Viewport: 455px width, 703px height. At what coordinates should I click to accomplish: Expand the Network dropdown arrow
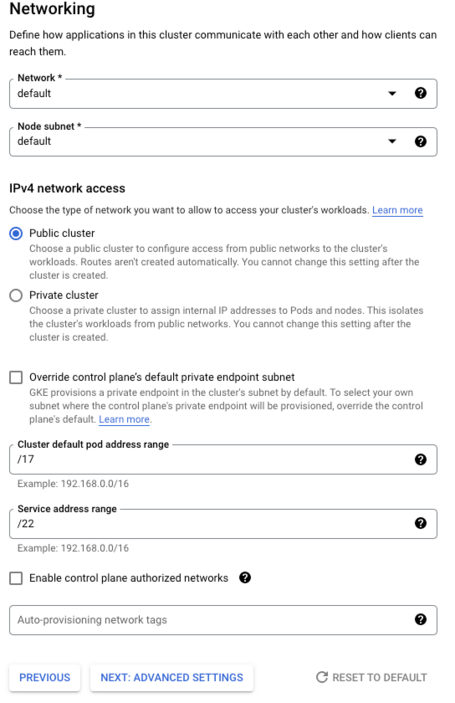click(392, 94)
